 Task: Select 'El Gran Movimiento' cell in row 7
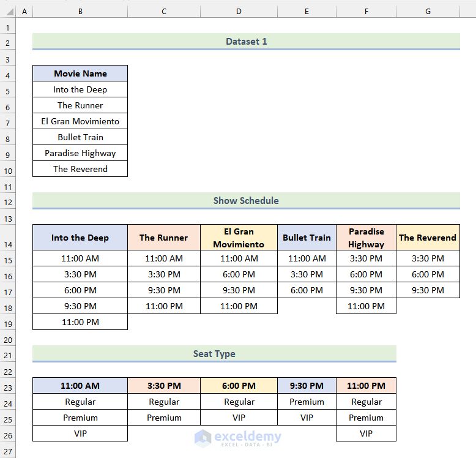coord(80,121)
